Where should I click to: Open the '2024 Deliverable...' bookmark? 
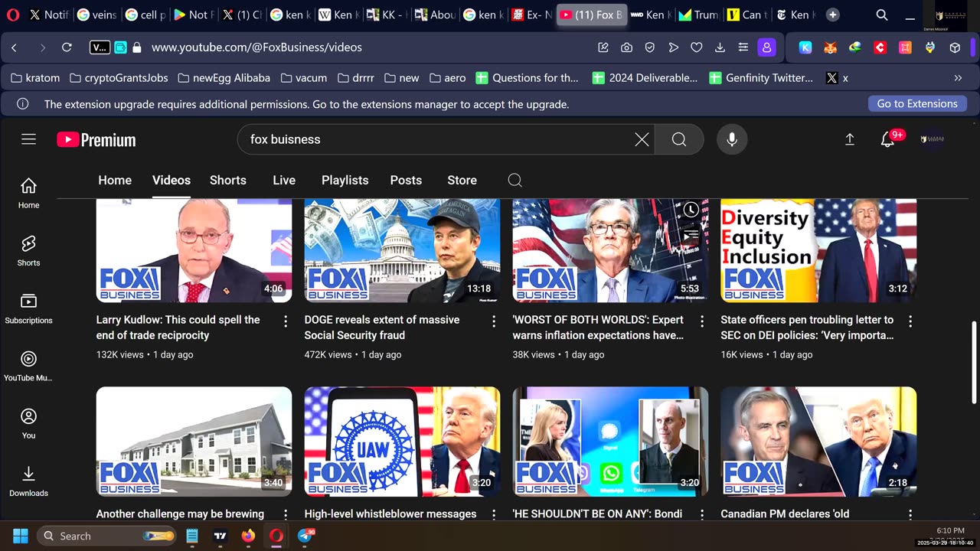tap(645, 78)
